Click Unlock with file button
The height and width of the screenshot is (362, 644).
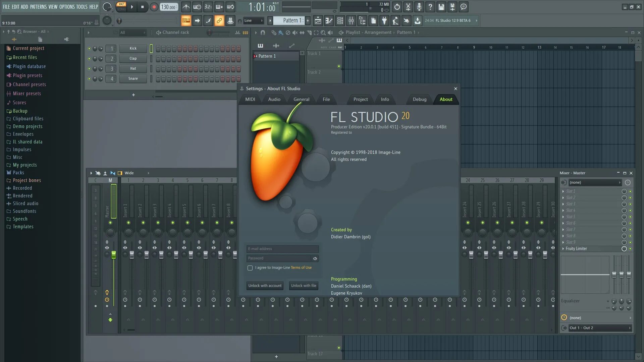coord(304,285)
